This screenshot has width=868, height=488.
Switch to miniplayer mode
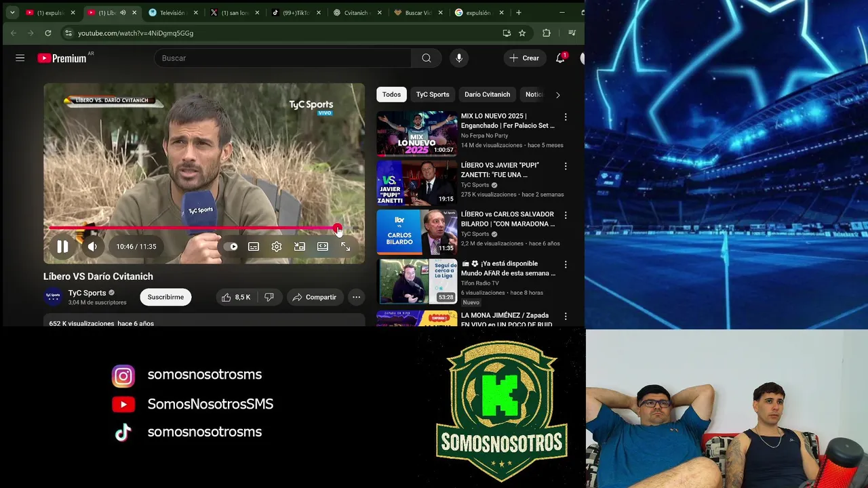300,247
